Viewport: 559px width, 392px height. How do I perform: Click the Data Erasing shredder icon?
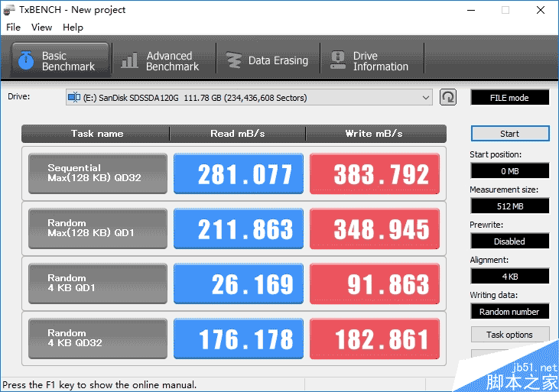coord(234,60)
